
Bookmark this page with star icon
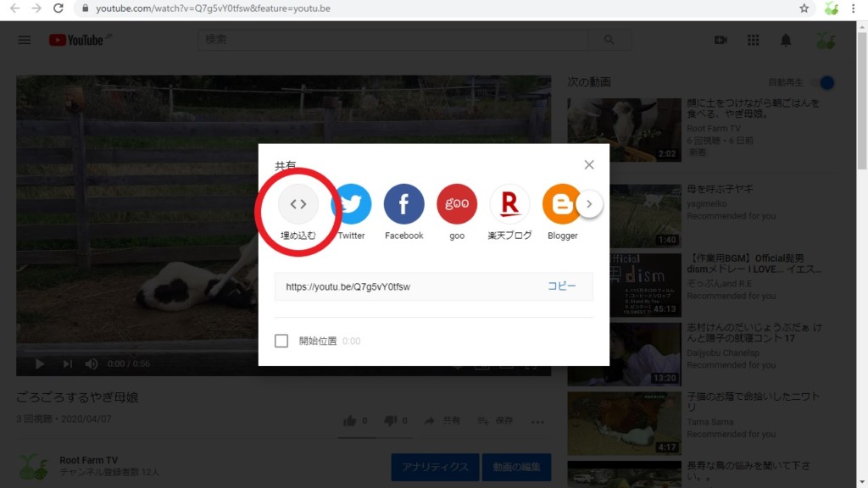pyautogui.click(x=804, y=8)
